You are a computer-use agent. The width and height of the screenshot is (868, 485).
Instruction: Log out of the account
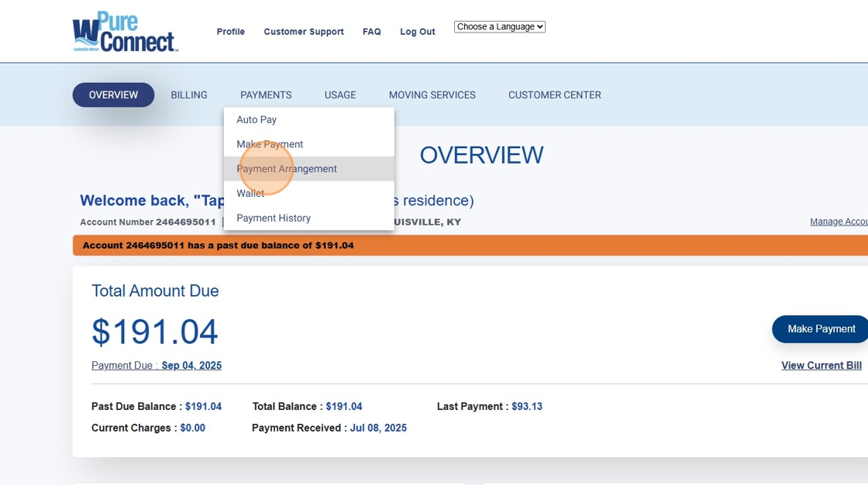pos(417,32)
